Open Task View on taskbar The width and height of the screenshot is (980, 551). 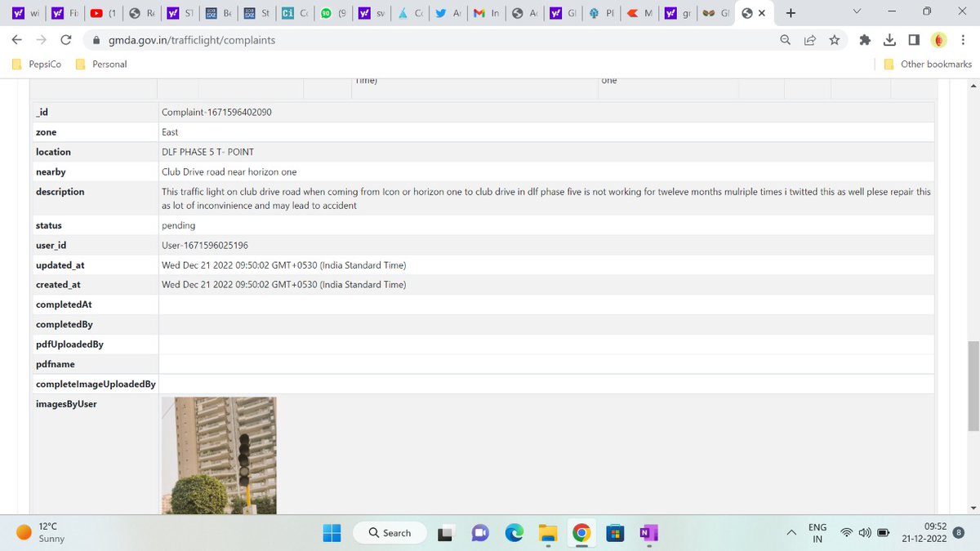click(x=444, y=533)
